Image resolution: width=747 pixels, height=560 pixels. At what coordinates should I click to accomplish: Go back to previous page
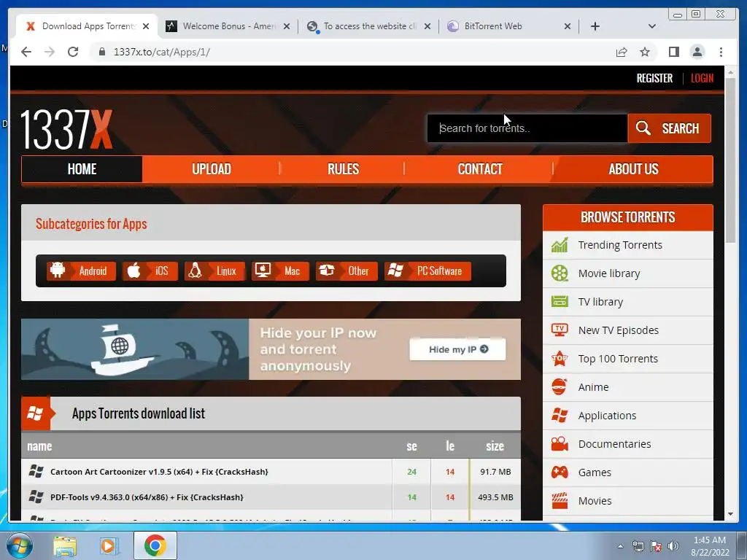pos(26,52)
